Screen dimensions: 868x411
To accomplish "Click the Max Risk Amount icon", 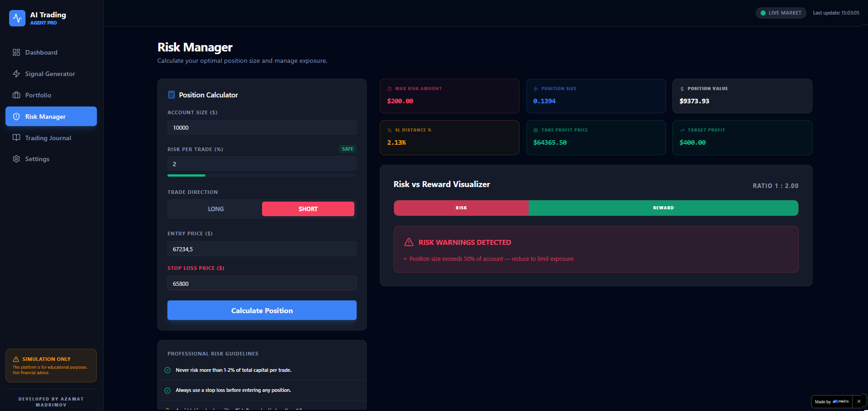I will tap(389, 89).
